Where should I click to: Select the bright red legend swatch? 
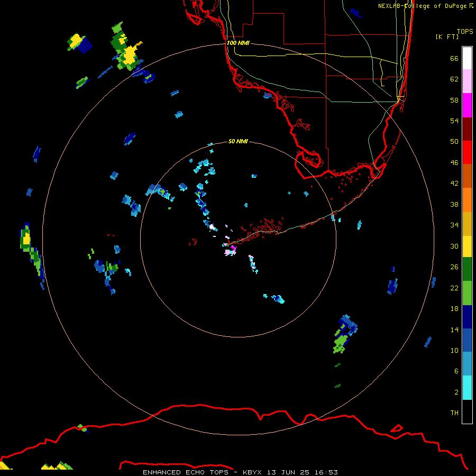click(467, 152)
